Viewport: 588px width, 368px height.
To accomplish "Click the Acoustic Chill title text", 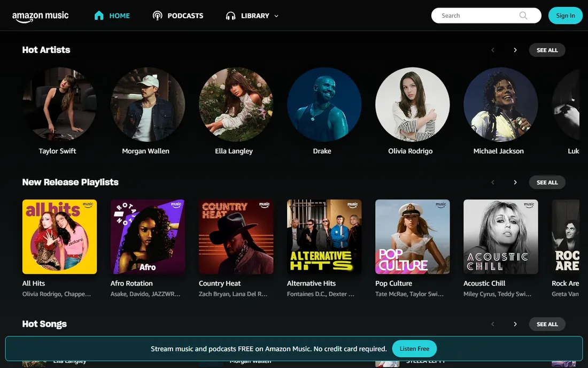I will coord(484,283).
